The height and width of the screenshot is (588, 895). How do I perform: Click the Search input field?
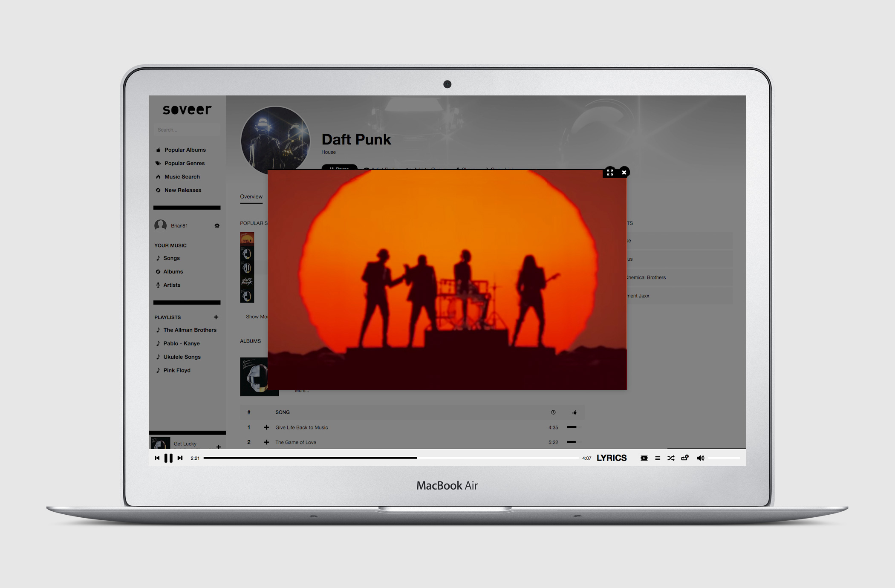click(187, 130)
